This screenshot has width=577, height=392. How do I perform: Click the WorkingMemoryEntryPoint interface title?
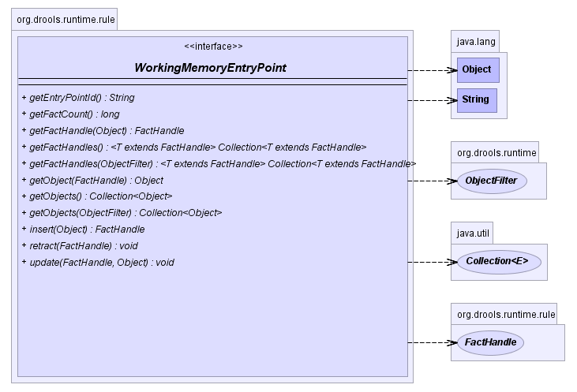210,69
